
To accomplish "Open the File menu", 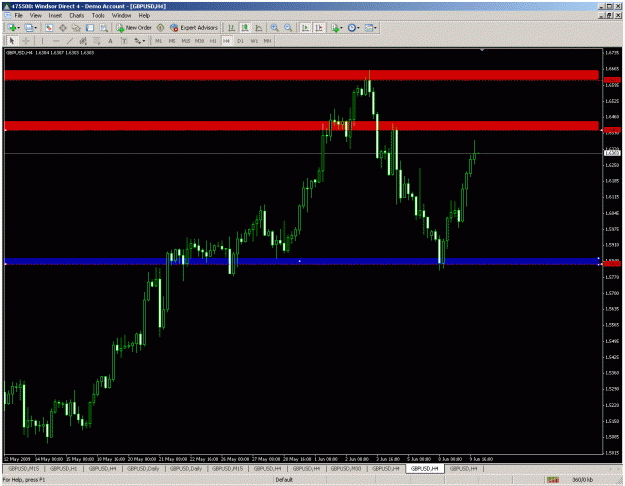I will point(19,15).
